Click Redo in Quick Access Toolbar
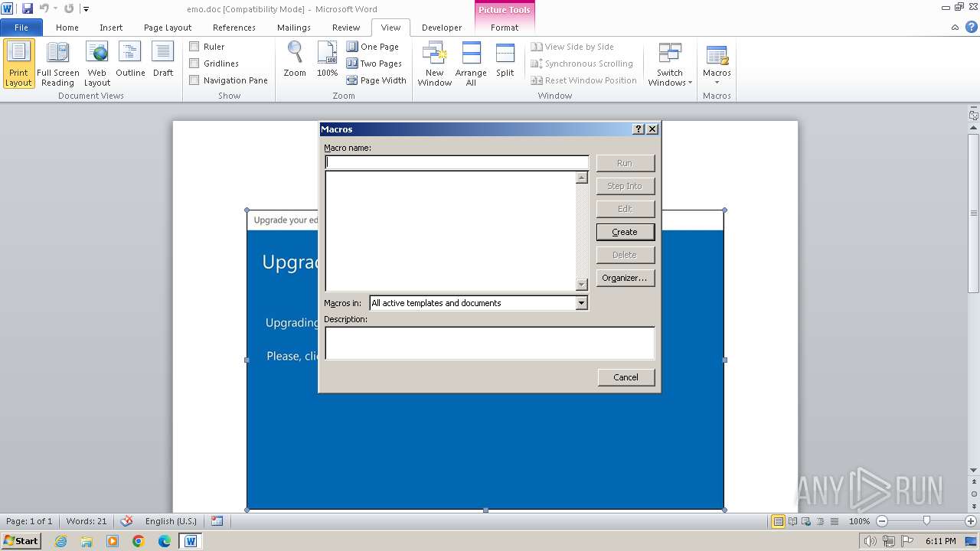 click(69, 8)
